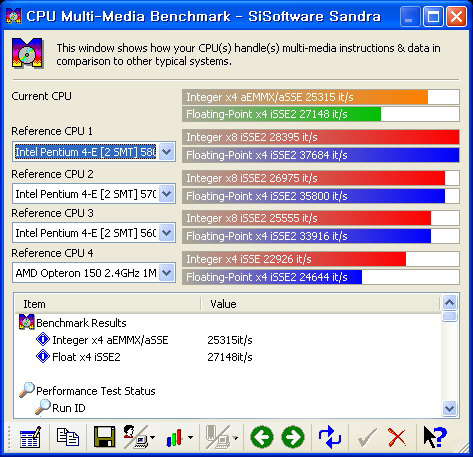
Task: Click the Item column header
Action: pyautogui.click(x=107, y=304)
